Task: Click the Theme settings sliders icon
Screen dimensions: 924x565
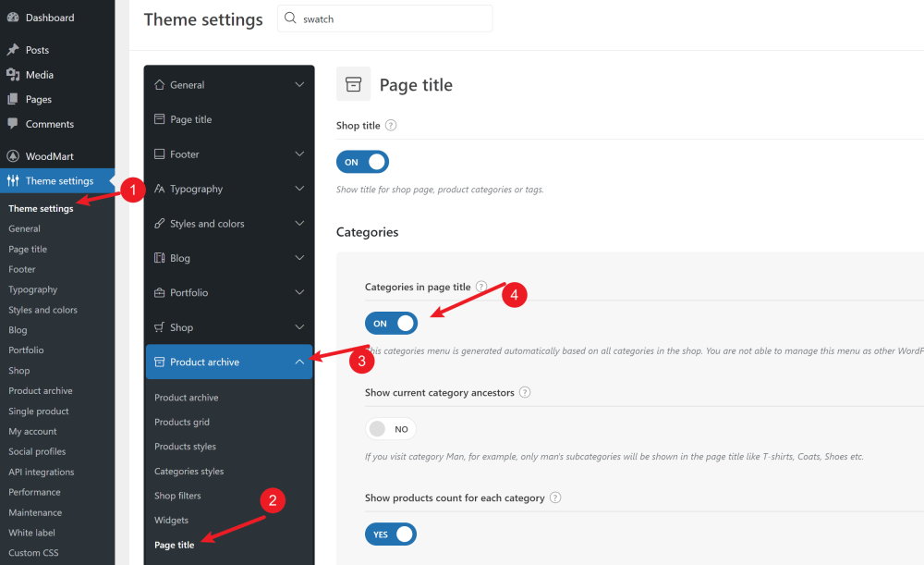Action: [x=12, y=181]
